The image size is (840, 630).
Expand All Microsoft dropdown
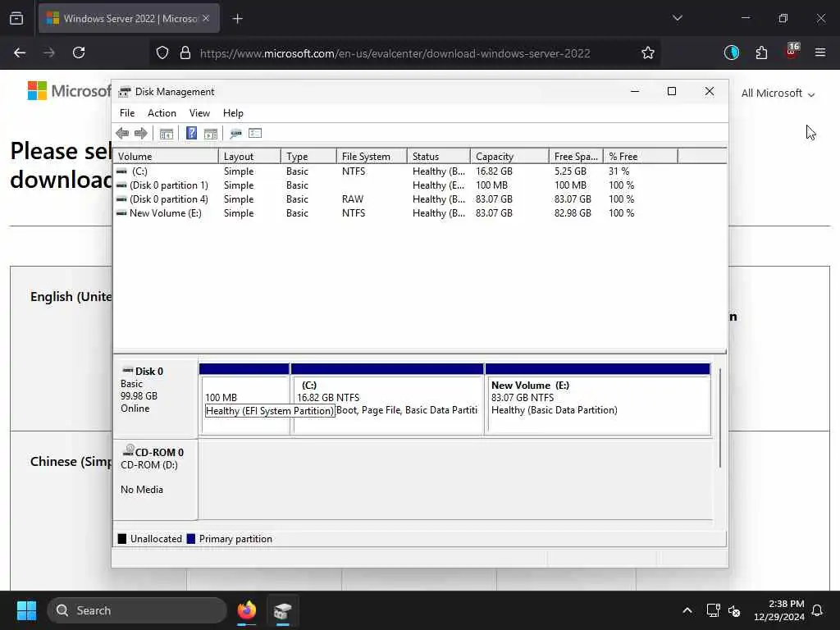click(x=778, y=94)
